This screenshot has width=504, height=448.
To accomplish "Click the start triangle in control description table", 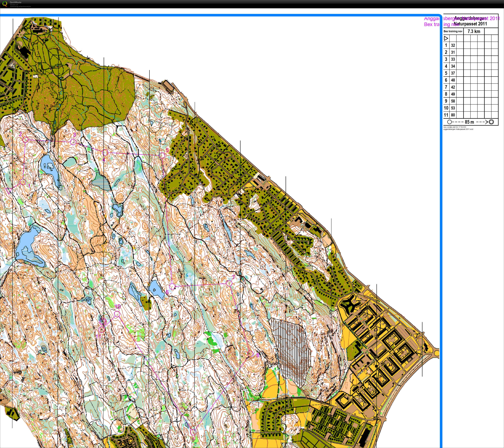I will [x=446, y=38].
